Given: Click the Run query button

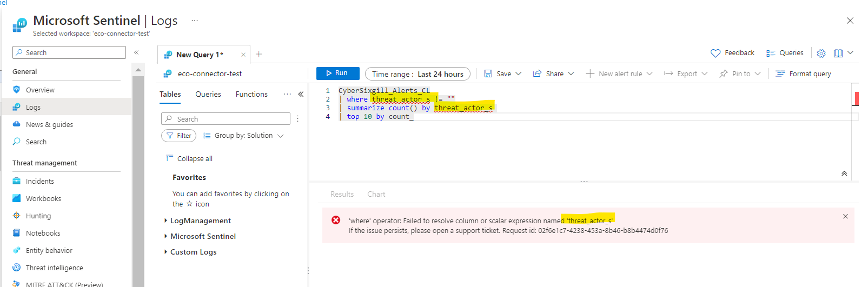Looking at the screenshot, I should [337, 73].
